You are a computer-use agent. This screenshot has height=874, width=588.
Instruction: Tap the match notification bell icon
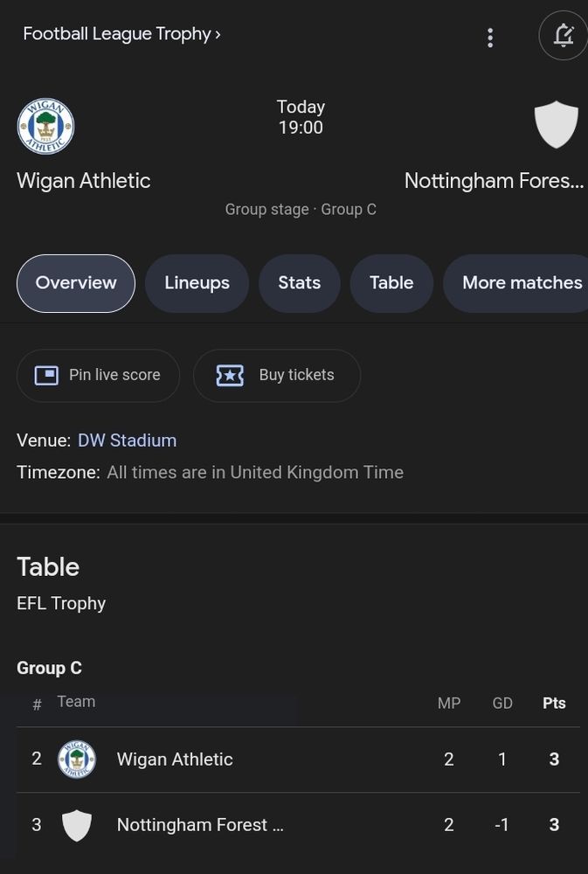(564, 35)
